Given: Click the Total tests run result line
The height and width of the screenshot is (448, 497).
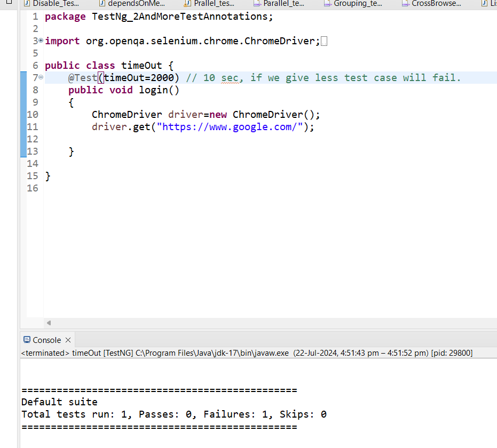Looking at the screenshot, I should pyautogui.click(x=174, y=414).
